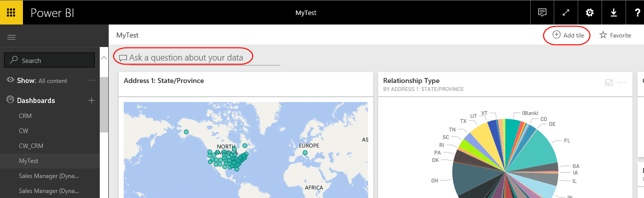The width and height of the screenshot is (644, 198).
Task: Click the focus mode icon on Relationship Type tile
Action: pyautogui.click(x=609, y=82)
